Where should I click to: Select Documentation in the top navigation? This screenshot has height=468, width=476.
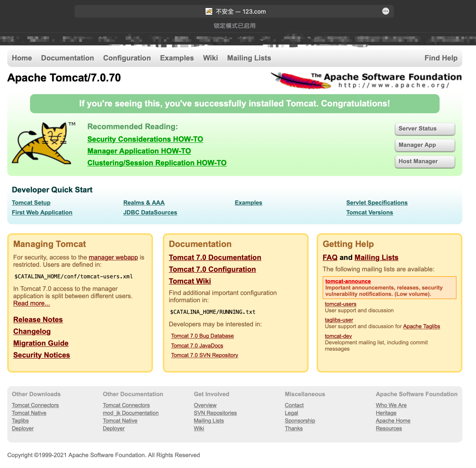click(67, 58)
